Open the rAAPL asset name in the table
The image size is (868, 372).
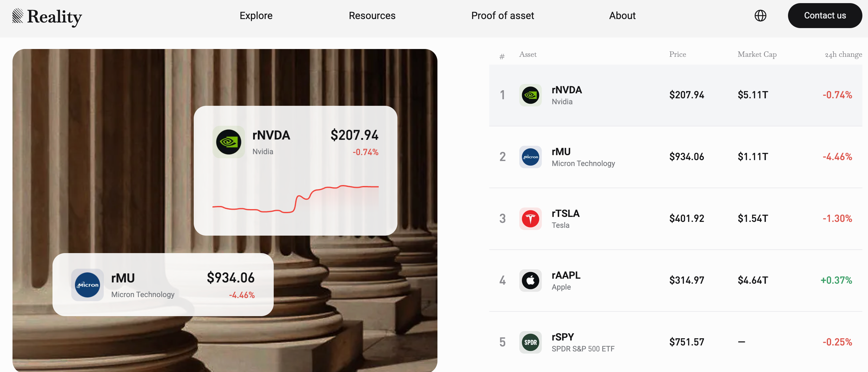click(566, 275)
